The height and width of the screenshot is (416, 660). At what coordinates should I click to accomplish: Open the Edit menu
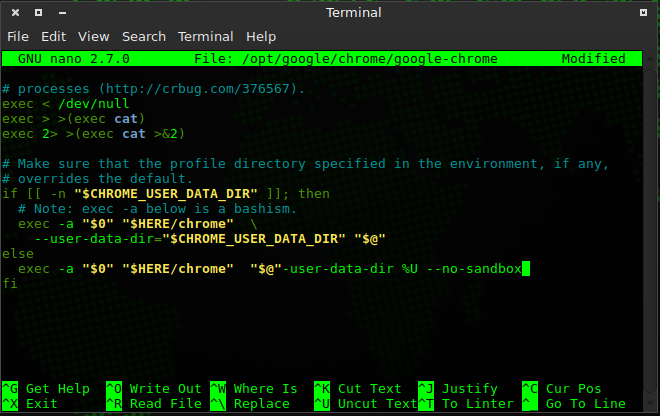[53, 36]
